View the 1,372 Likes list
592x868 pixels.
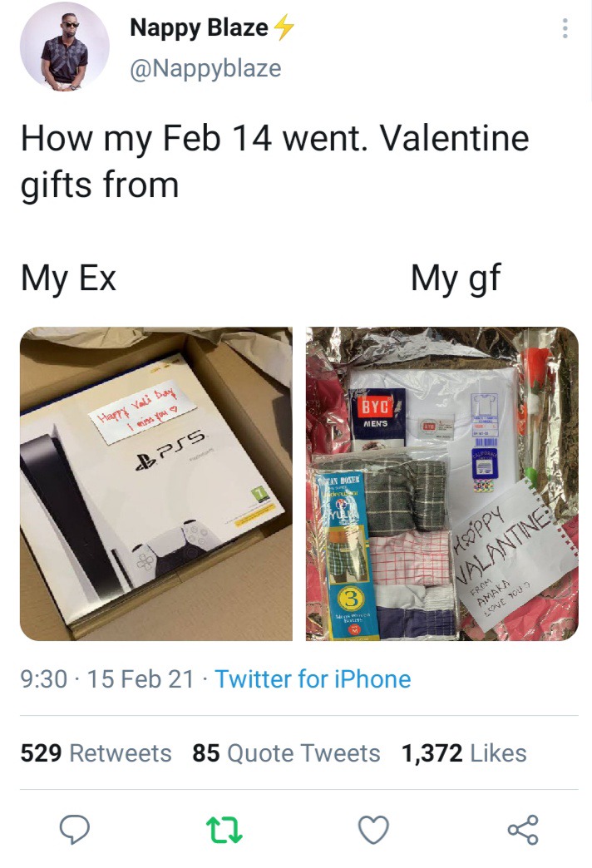[464, 753]
